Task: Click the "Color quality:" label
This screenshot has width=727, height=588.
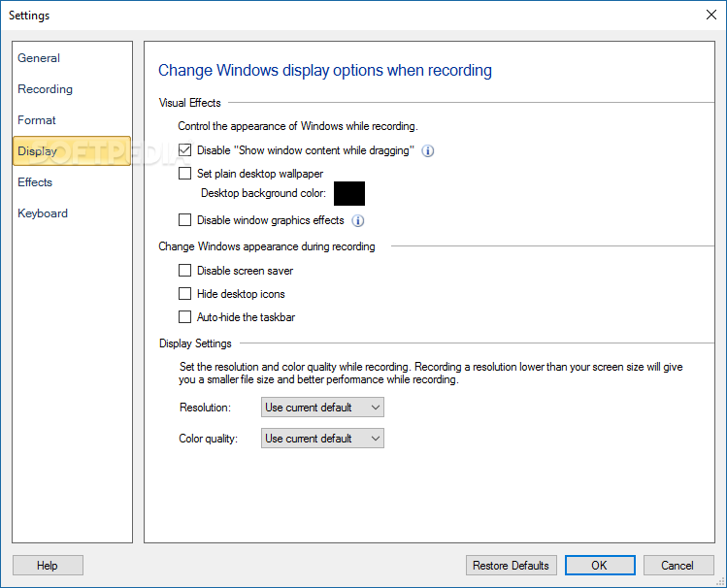Action: click(x=208, y=439)
